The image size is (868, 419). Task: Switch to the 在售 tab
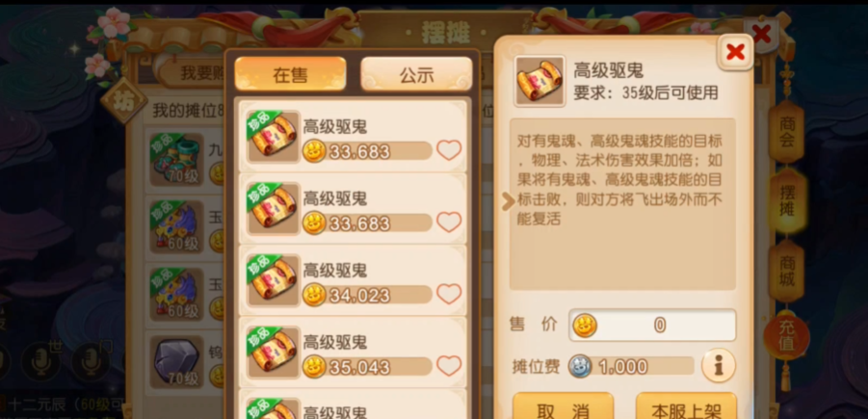[x=290, y=74]
